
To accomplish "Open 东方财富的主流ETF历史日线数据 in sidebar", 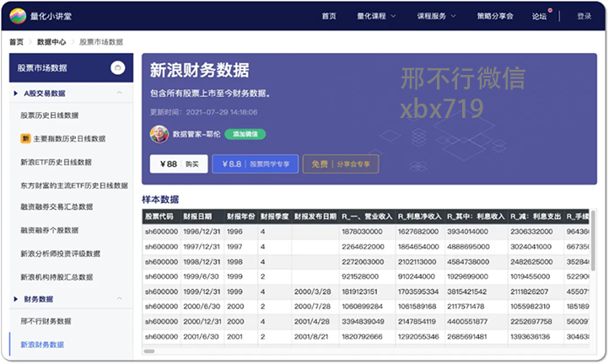I will [x=73, y=185].
